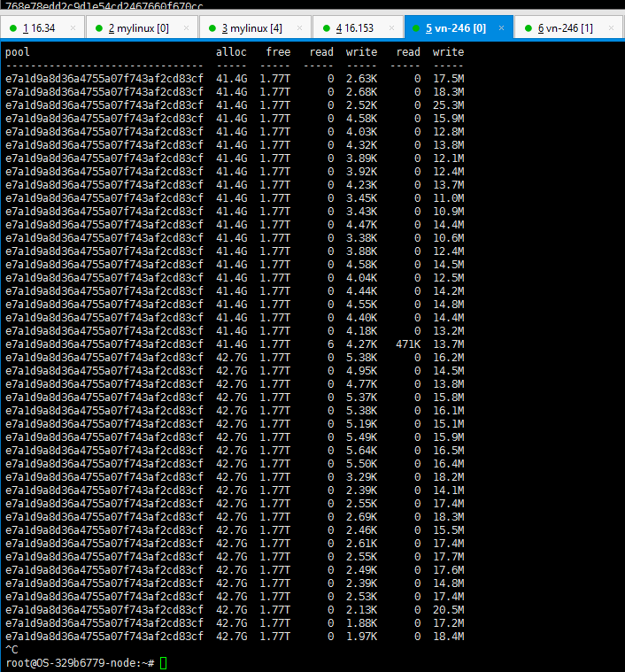
Task: Click the '1.97K' write operations value
Action: [x=361, y=637]
